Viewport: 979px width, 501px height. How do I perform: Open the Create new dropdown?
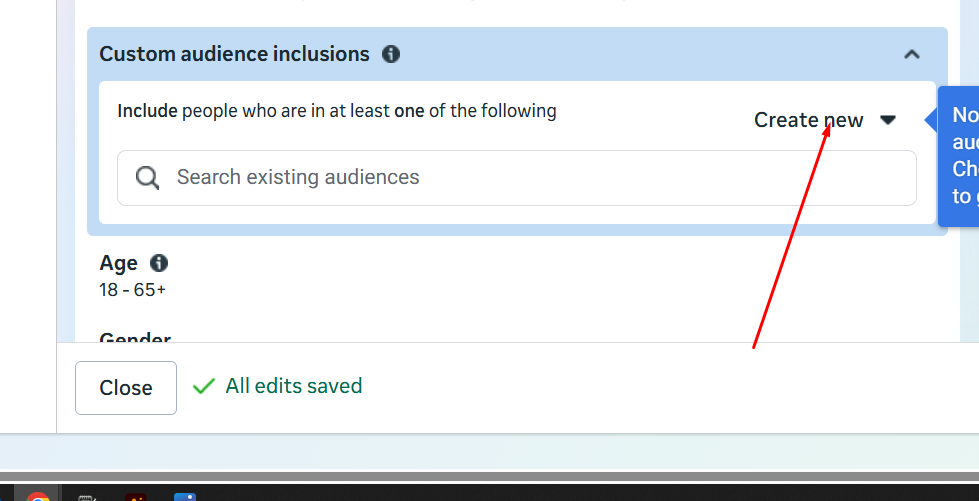pos(808,120)
